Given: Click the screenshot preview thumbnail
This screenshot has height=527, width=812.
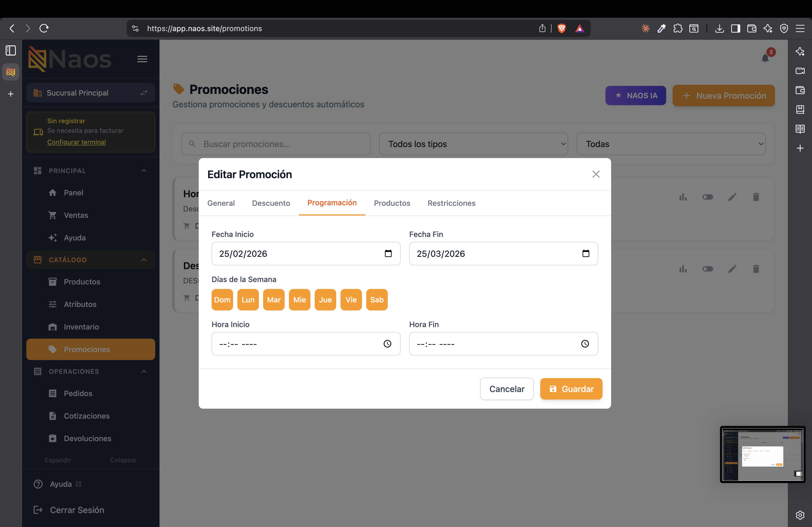Looking at the screenshot, I should (763, 454).
